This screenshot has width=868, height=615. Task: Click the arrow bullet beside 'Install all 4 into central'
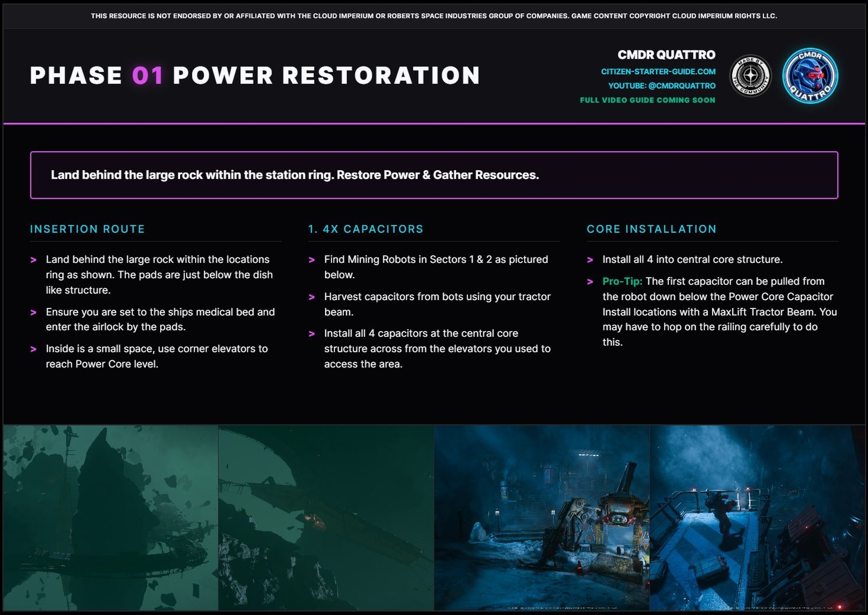pos(590,260)
